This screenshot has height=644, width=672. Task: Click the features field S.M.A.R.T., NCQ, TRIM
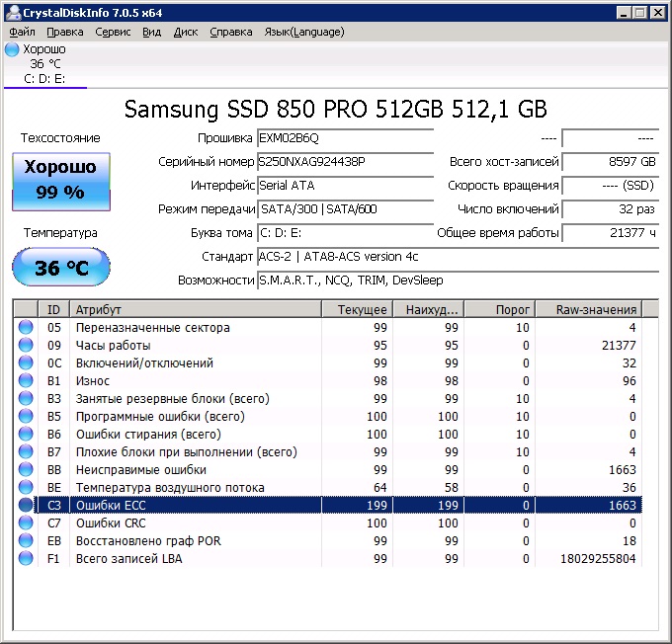coord(458,281)
